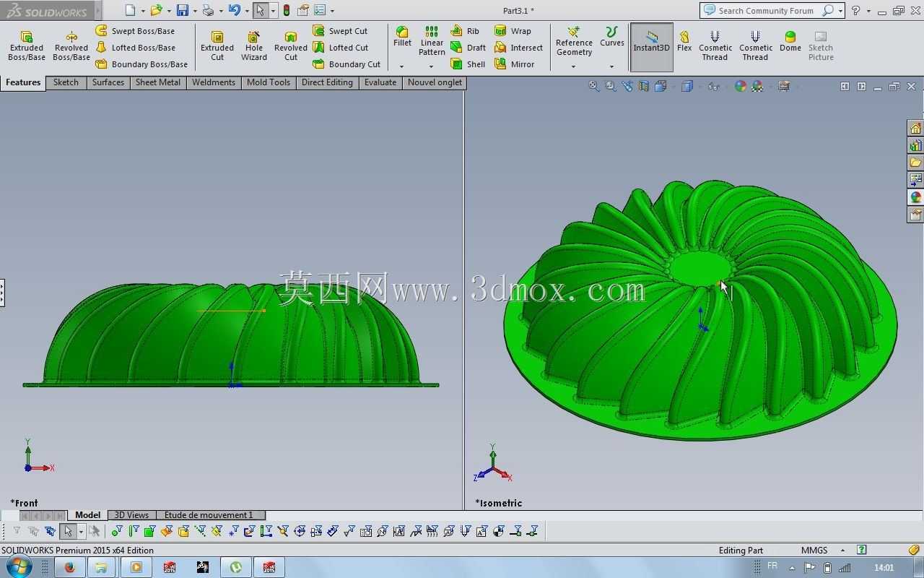Open Firefox from the Windows taskbar

point(69,567)
